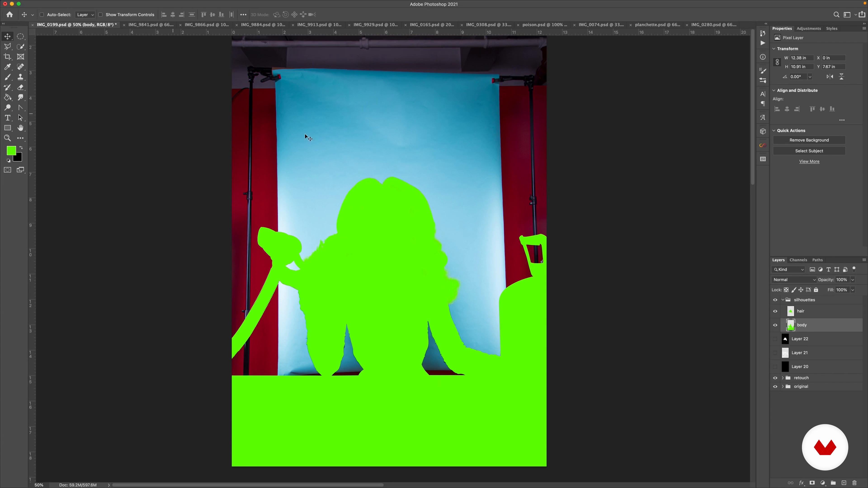This screenshot has height=488, width=868.
Task: Click the Y position input field
Action: point(833,67)
